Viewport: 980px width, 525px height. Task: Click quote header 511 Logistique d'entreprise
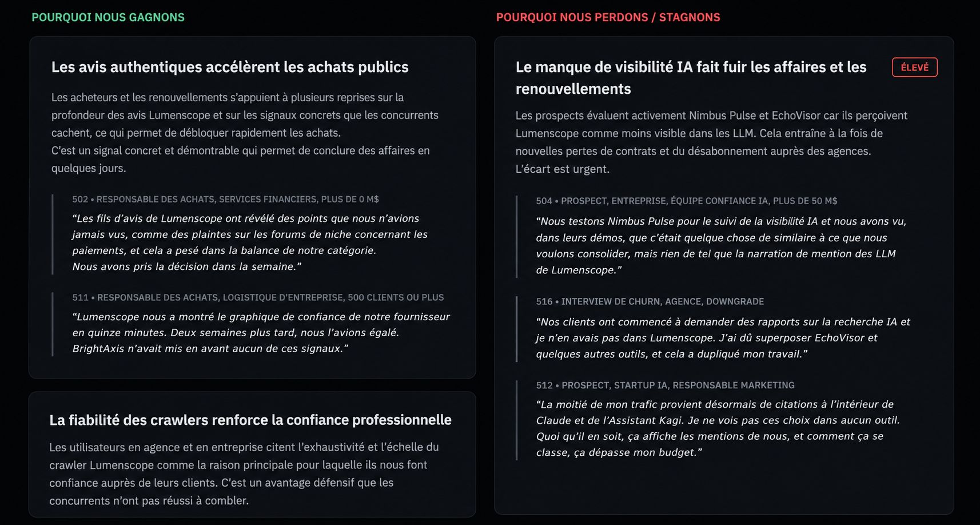(258, 297)
